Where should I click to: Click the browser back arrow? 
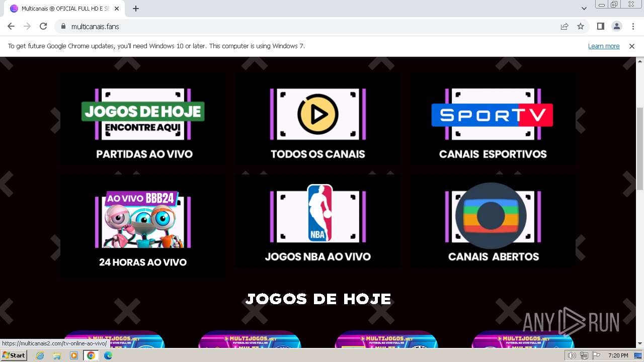click(11, 26)
